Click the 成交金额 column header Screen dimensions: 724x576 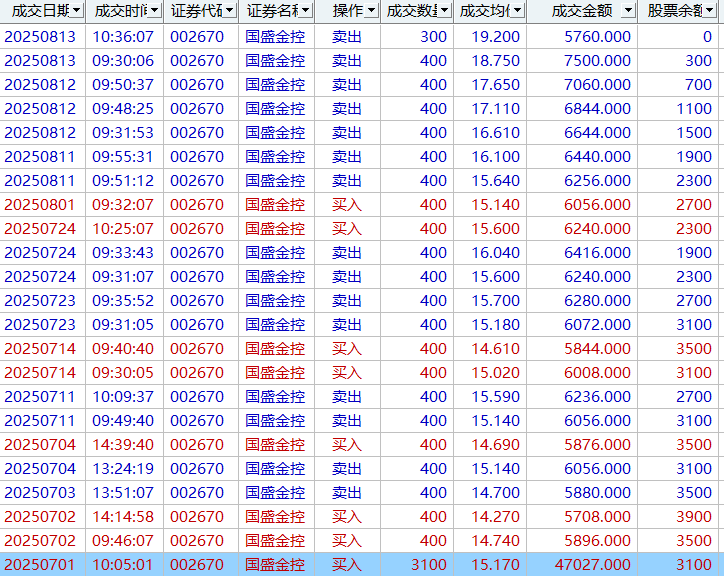(x=582, y=11)
